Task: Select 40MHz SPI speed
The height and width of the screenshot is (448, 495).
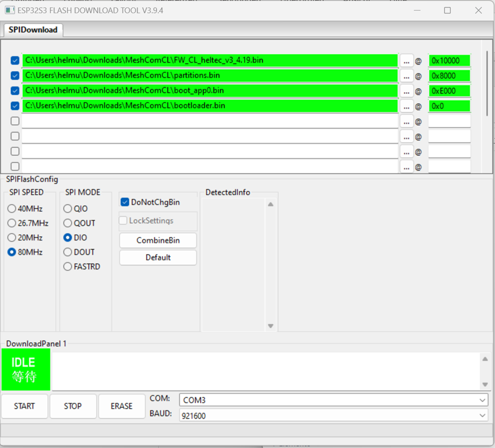Action: [x=25, y=209]
